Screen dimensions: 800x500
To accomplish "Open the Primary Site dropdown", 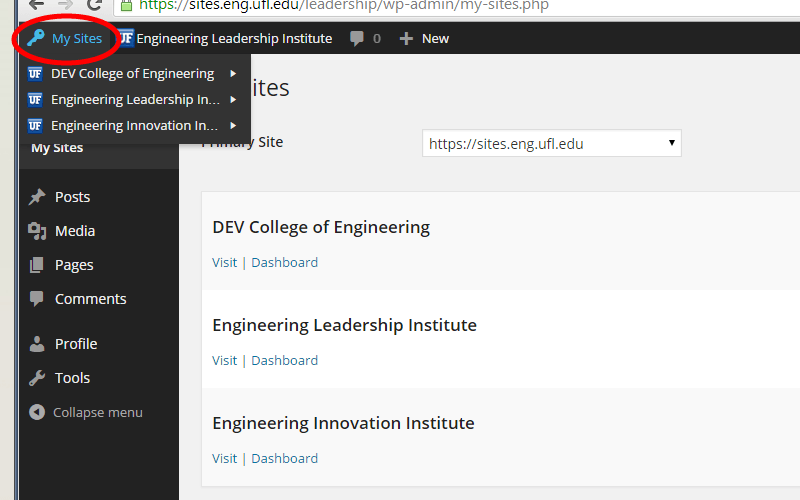I will click(x=551, y=143).
